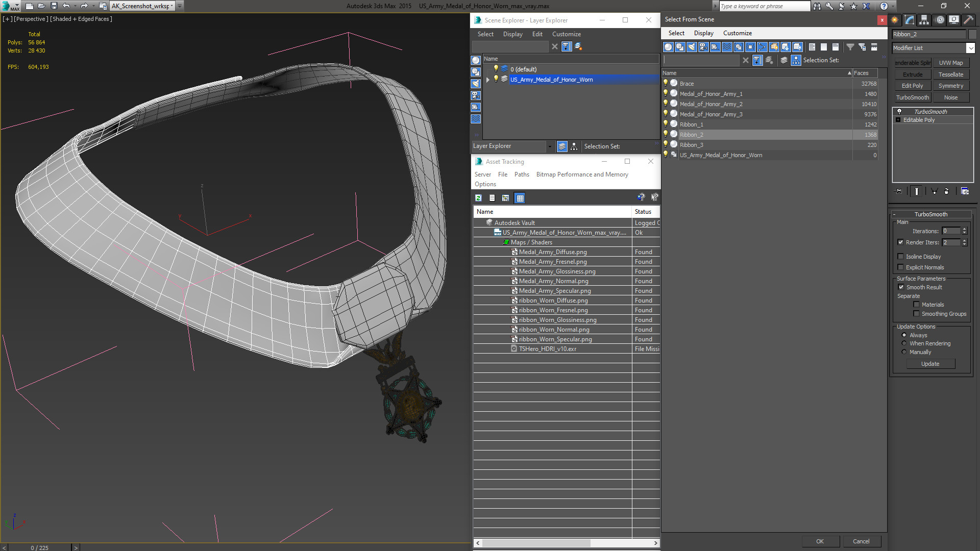Image resolution: width=980 pixels, height=551 pixels.
Task: Click the keyword search field in the title bar
Action: pyautogui.click(x=764, y=6)
